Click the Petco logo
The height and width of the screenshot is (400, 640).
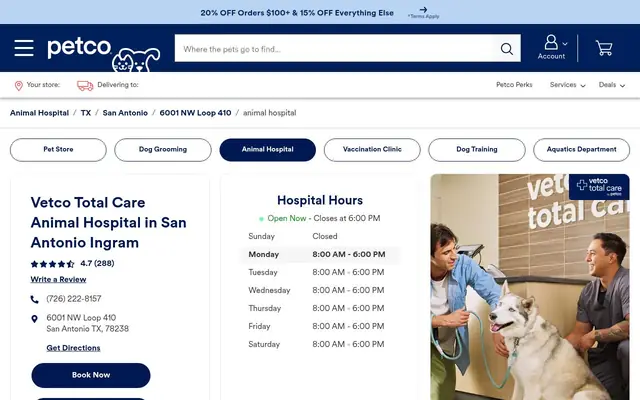(104, 54)
